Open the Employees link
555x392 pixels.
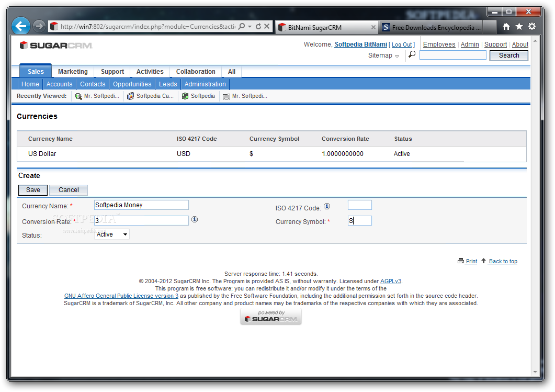[439, 44]
